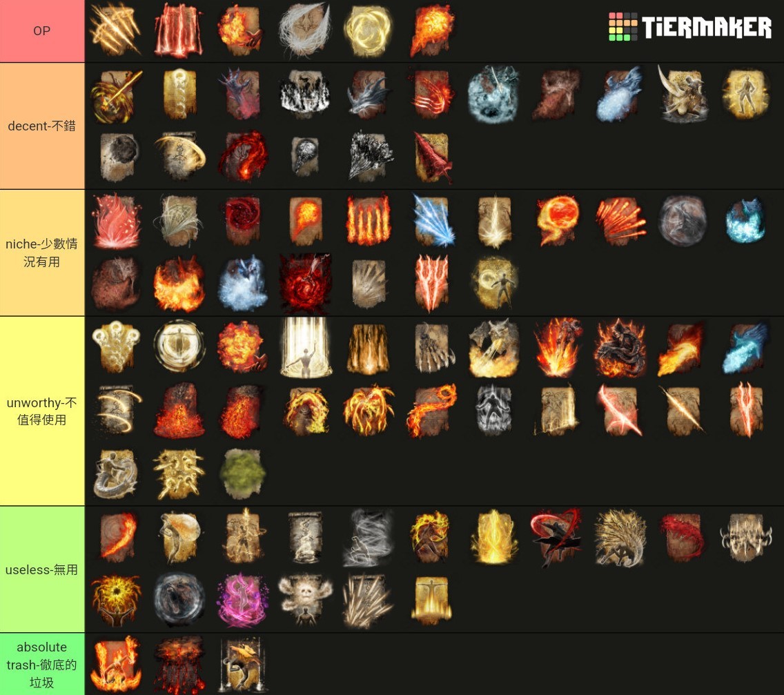Click the red lightning pillars icon in OP tier

[x=179, y=31]
